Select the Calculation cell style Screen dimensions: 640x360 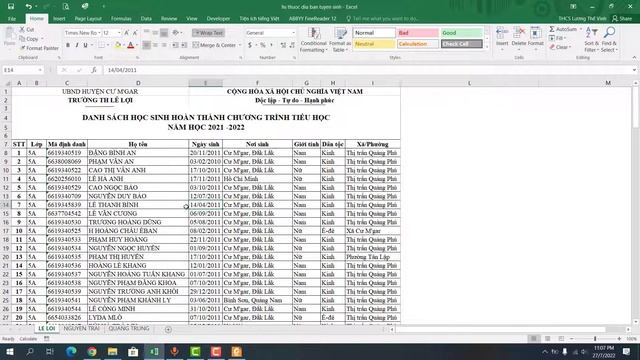(418, 44)
